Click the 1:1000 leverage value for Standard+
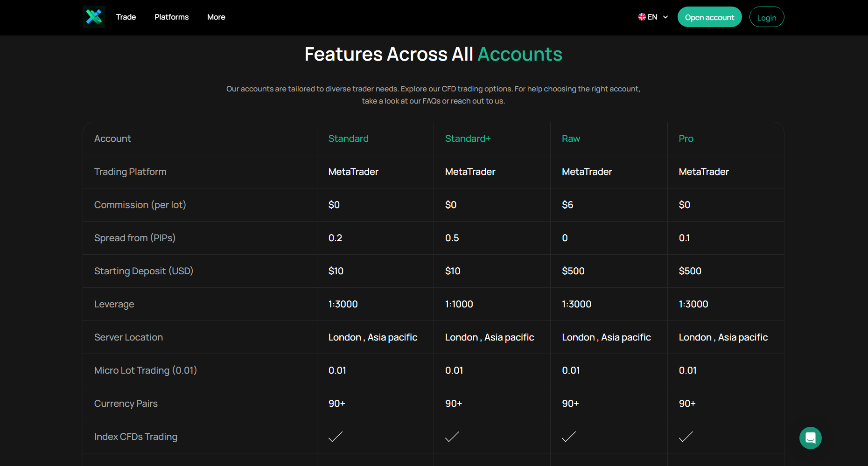The height and width of the screenshot is (466, 868). coord(459,304)
